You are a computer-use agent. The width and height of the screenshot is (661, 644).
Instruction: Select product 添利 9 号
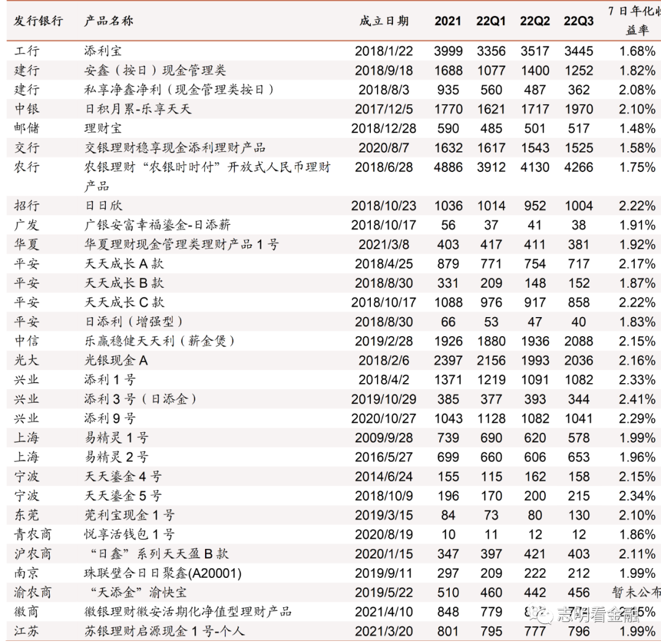pos(110,418)
